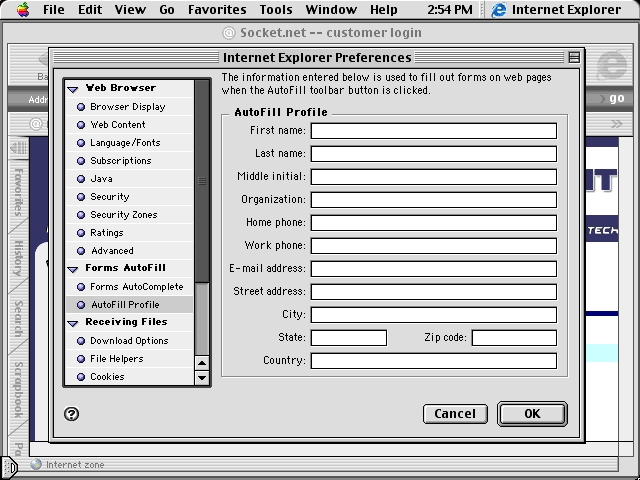Click the go button in browser window

pos(616,98)
